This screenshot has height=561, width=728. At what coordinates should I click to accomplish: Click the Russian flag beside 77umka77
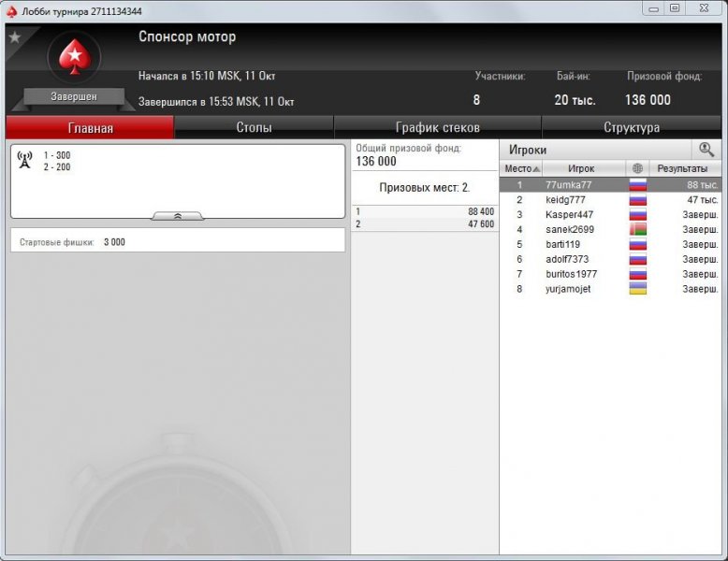coord(637,185)
